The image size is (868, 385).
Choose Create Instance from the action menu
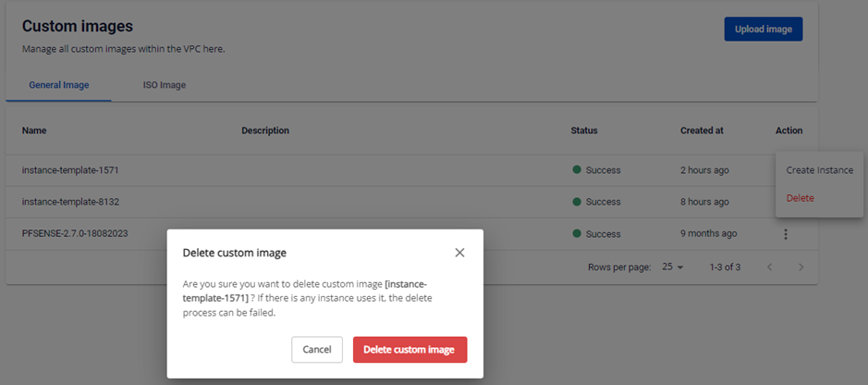click(x=819, y=170)
